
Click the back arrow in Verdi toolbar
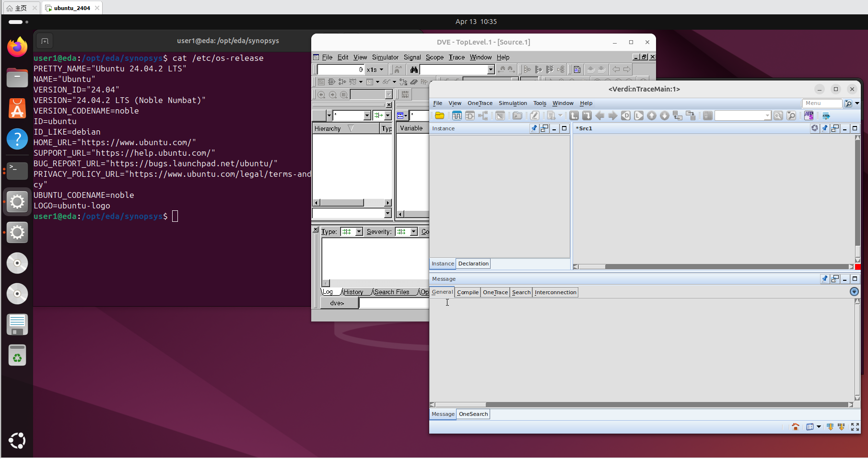coord(600,115)
